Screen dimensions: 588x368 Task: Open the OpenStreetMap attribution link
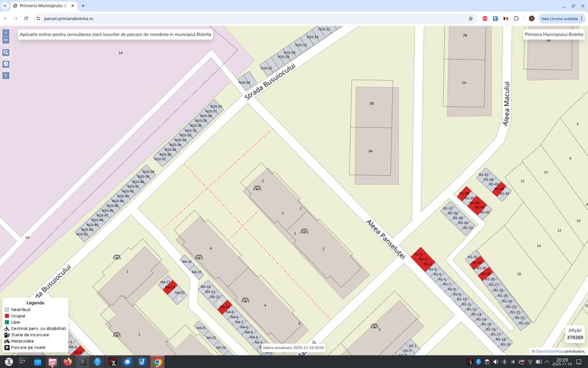coord(550,351)
